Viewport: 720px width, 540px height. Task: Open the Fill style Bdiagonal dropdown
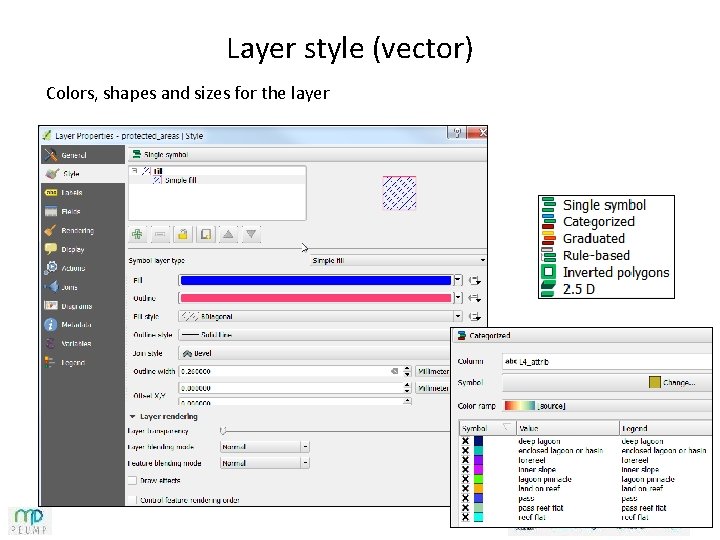[x=320, y=316]
